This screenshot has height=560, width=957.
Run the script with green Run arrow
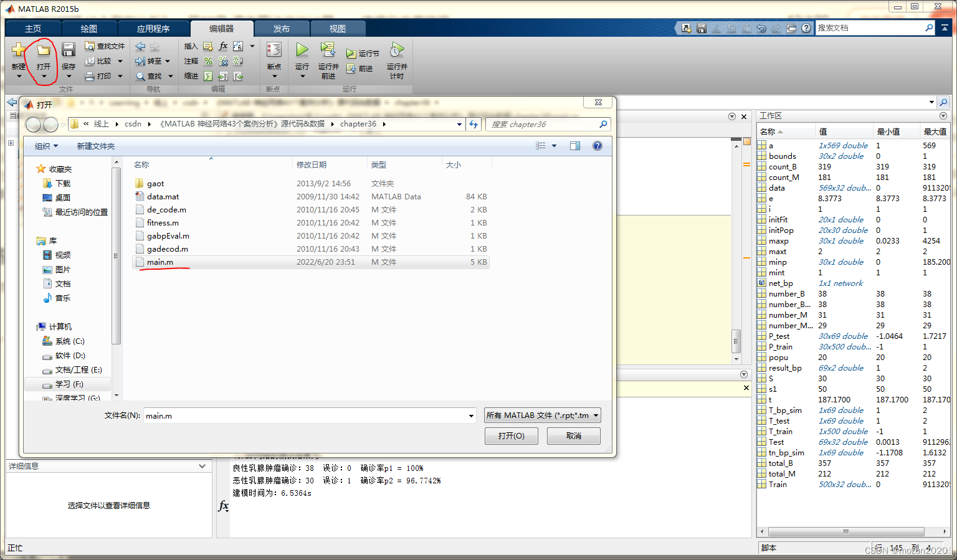[x=302, y=50]
